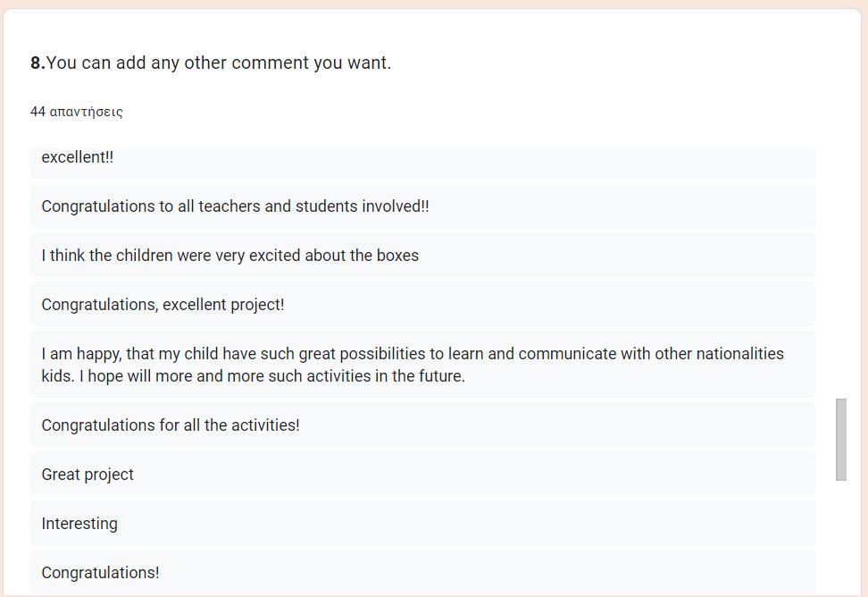Click the question 8 title text
The width and height of the screenshot is (868, 597).
click(x=218, y=63)
